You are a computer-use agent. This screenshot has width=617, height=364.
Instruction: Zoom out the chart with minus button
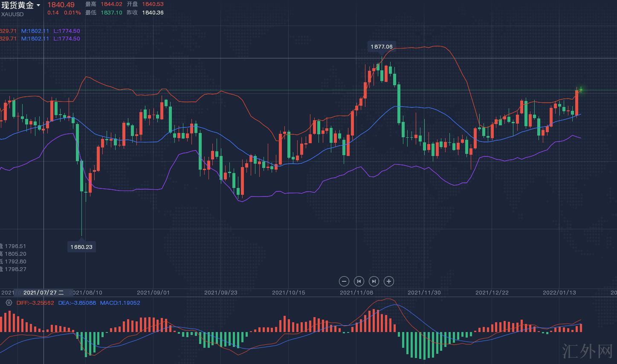(x=344, y=281)
